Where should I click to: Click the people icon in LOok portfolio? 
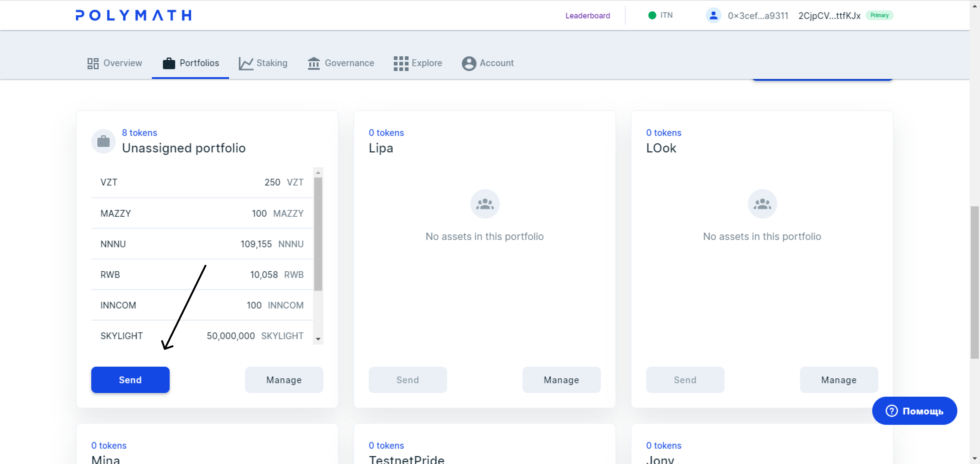(762, 204)
